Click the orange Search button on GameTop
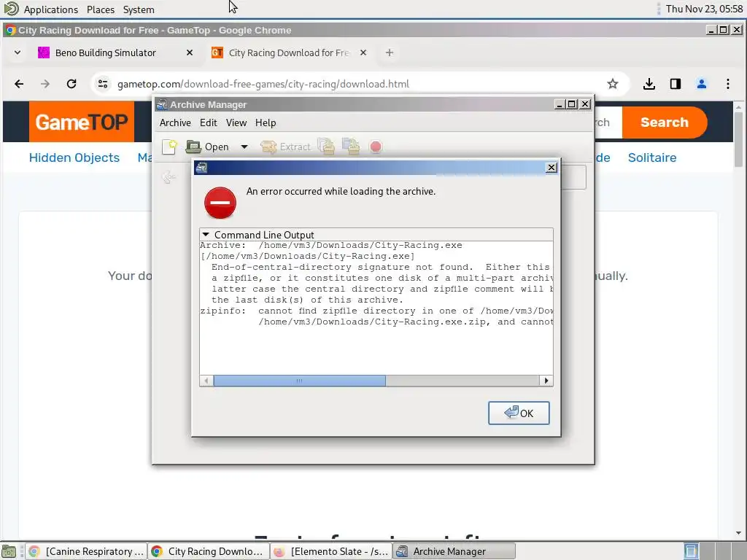The image size is (747, 560). (x=665, y=122)
